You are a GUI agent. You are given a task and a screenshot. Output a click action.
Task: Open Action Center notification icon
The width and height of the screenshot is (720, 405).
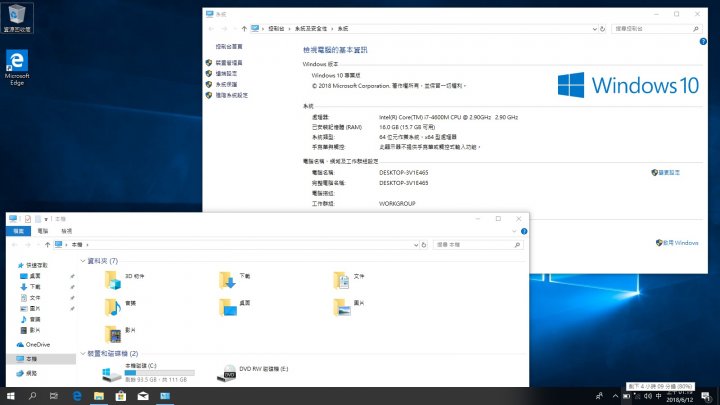[706, 396]
